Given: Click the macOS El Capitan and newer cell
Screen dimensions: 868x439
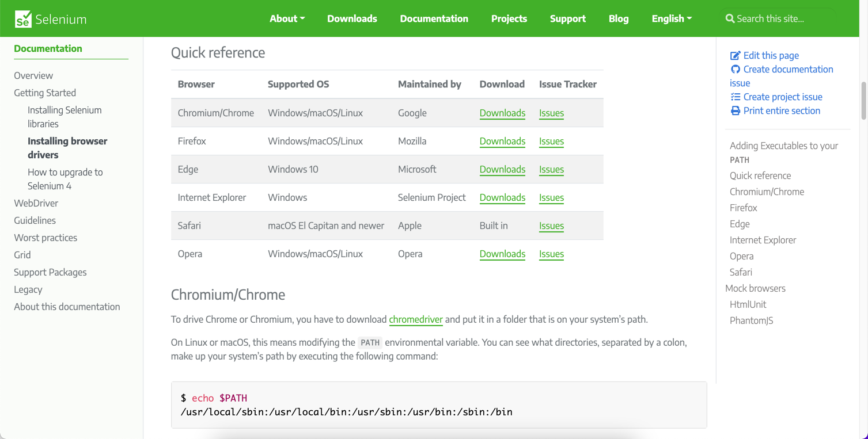Looking at the screenshot, I should pos(326,226).
